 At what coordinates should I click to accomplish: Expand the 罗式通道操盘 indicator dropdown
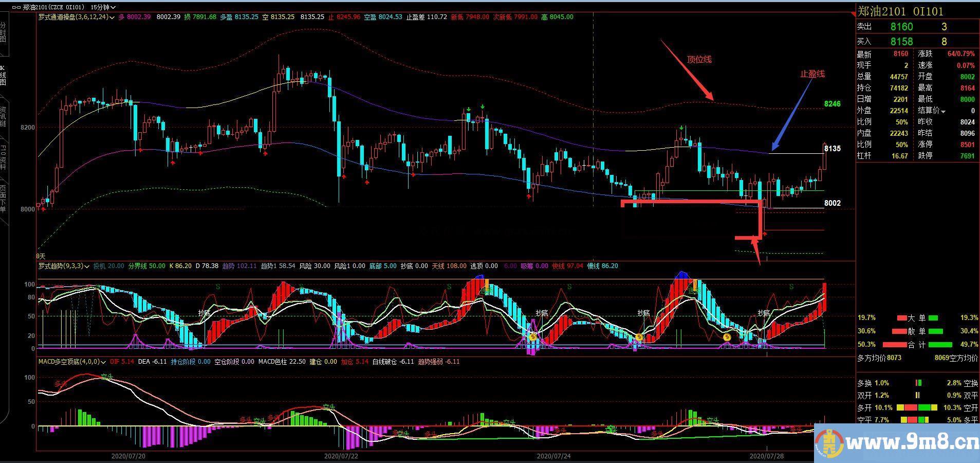(x=112, y=17)
